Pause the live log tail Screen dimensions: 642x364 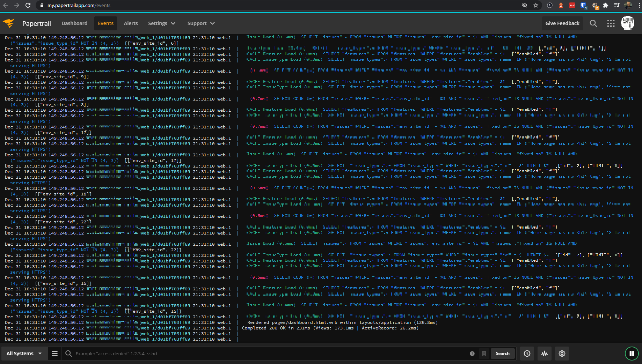(x=632, y=354)
